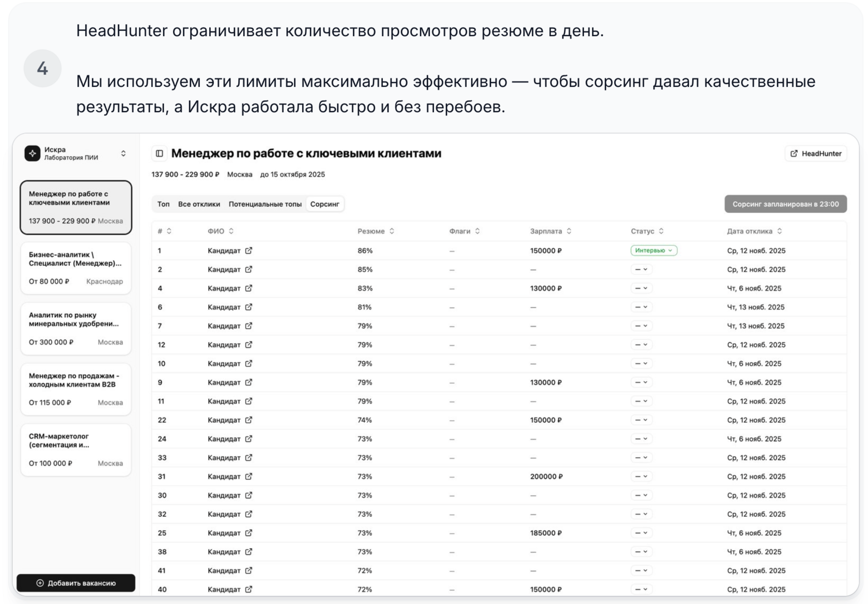Sort by the Флаги column arrows
868x604 pixels.
tap(477, 231)
